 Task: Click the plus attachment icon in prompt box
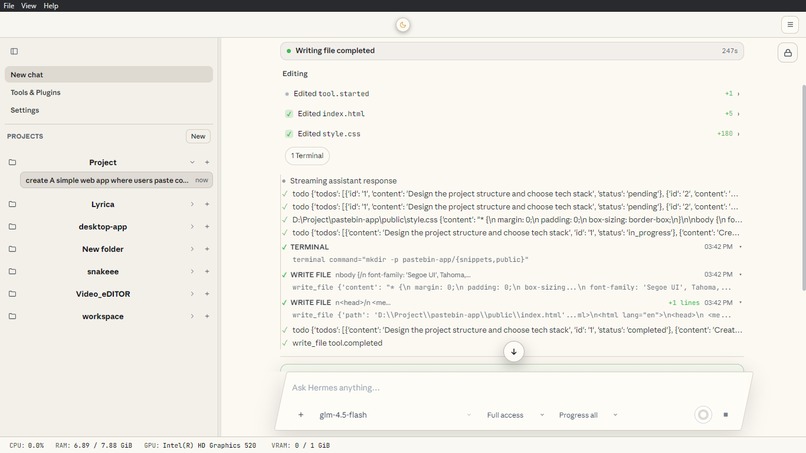click(x=301, y=415)
